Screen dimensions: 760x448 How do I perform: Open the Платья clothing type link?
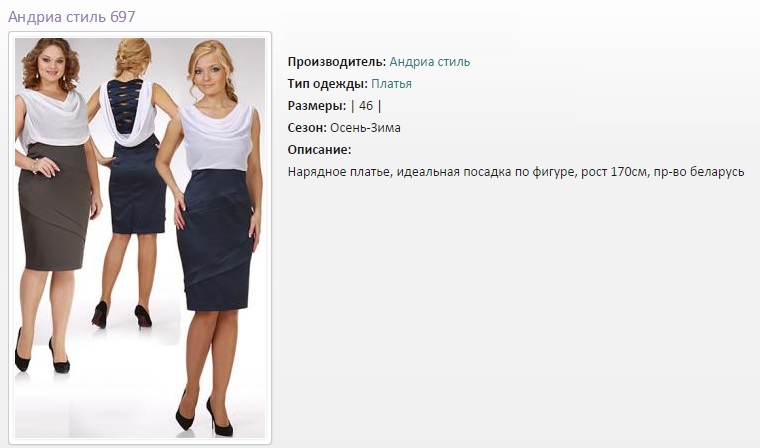(x=391, y=84)
